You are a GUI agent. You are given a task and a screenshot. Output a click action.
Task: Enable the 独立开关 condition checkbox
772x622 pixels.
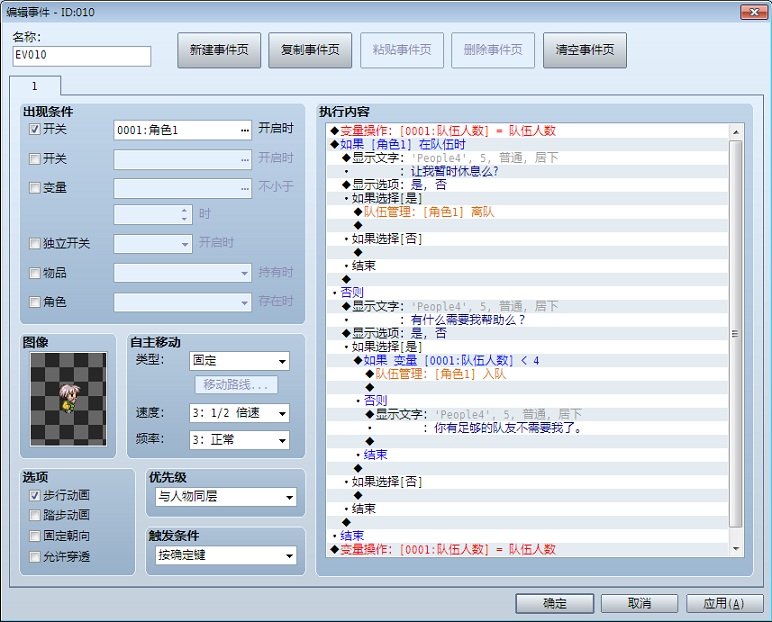click(34, 243)
